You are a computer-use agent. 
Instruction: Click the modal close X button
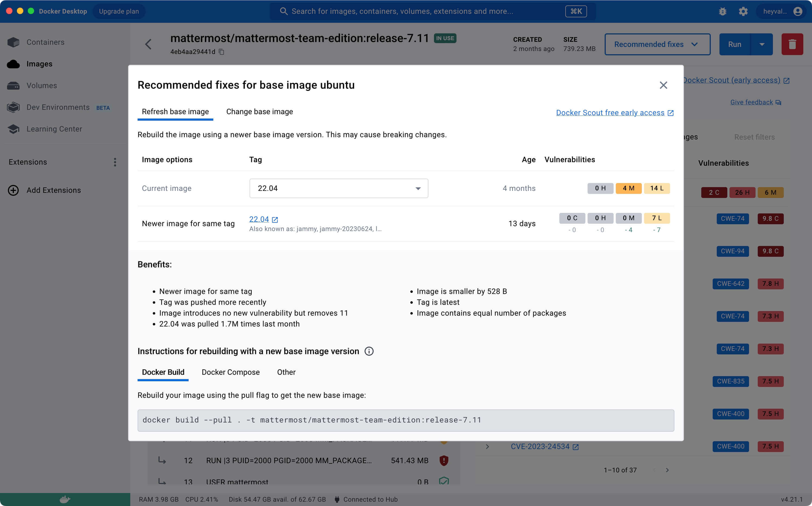(663, 85)
